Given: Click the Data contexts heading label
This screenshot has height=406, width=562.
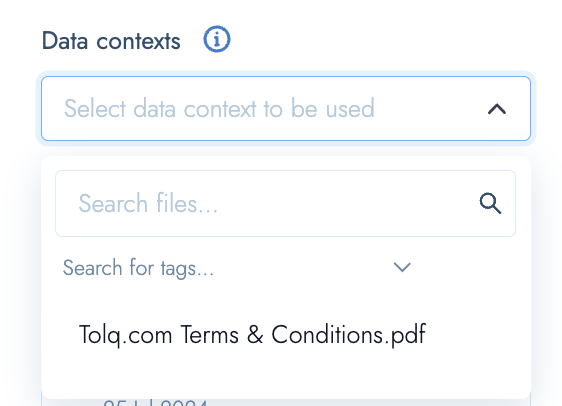Looking at the screenshot, I should tap(111, 41).
